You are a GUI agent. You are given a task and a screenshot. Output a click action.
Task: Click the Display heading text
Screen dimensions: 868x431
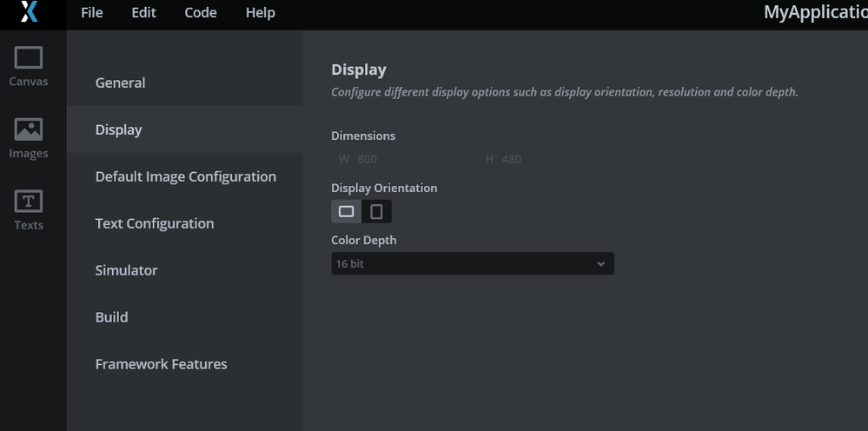click(359, 70)
